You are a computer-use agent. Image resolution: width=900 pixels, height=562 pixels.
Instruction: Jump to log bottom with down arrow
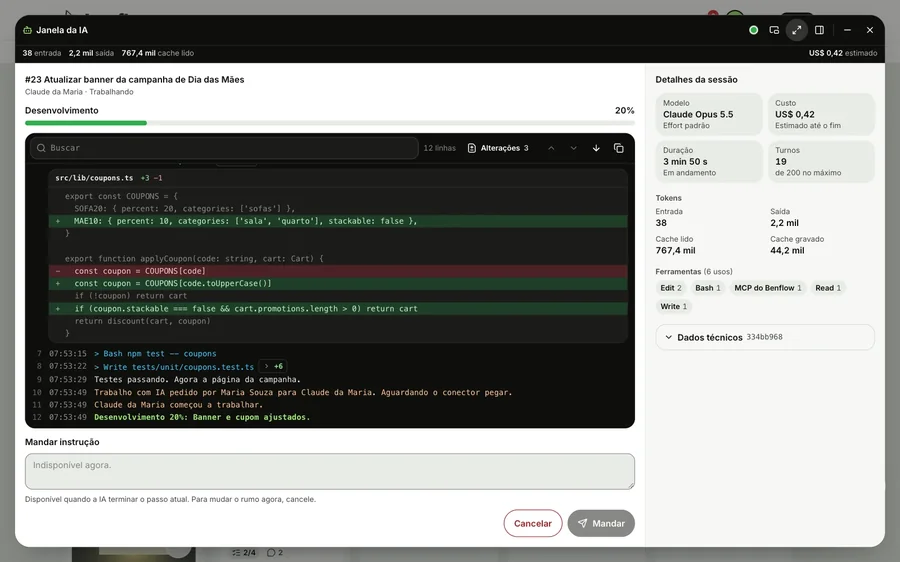[596, 148]
